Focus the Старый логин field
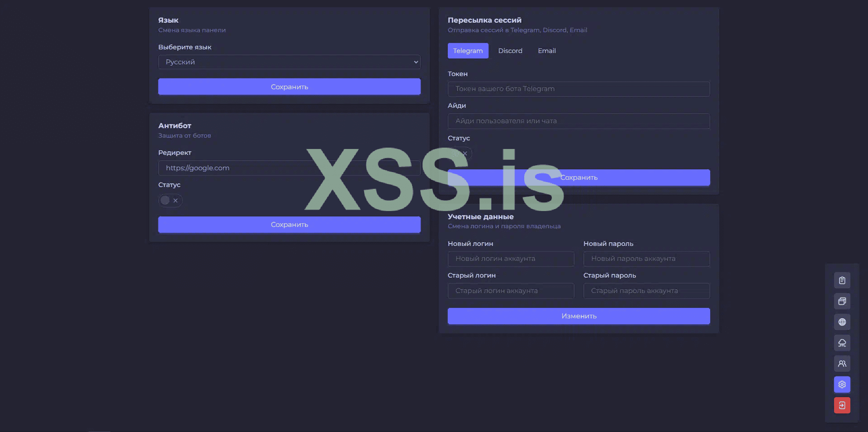The image size is (868, 432). 511,291
